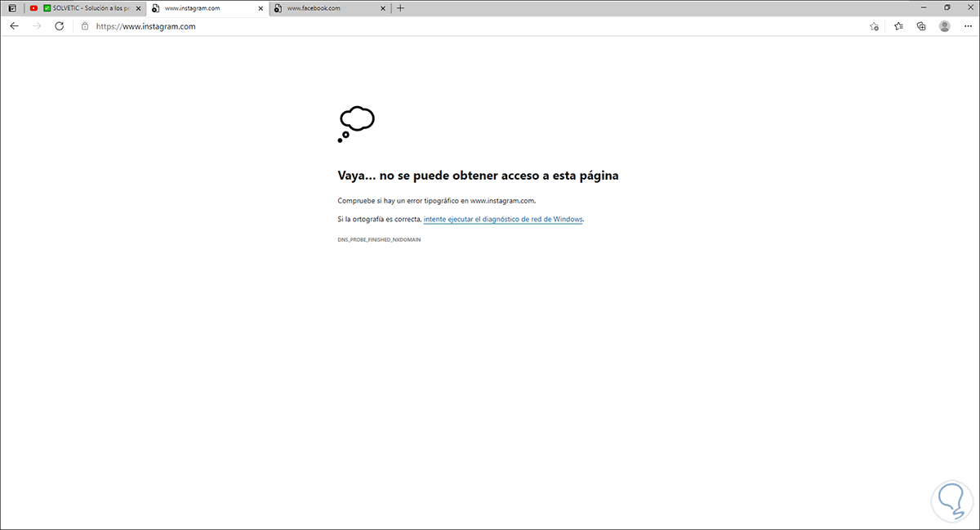Open the Favorites list
The image size is (980, 530).
[x=898, y=26]
